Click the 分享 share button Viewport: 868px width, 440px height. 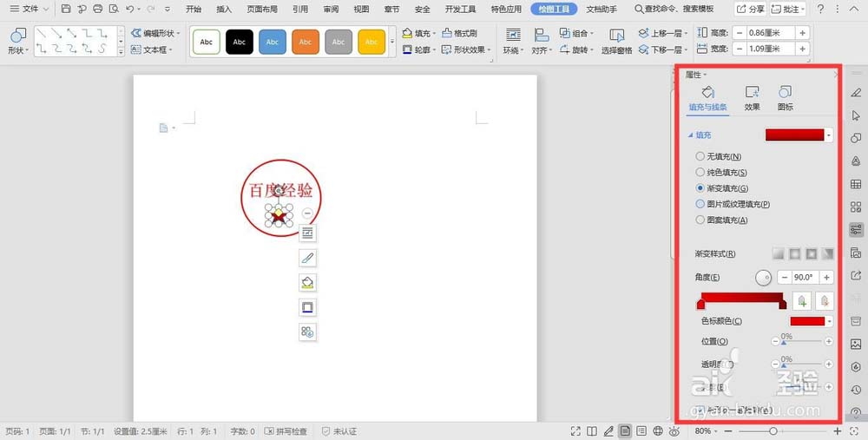pyautogui.click(x=751, y=9)
